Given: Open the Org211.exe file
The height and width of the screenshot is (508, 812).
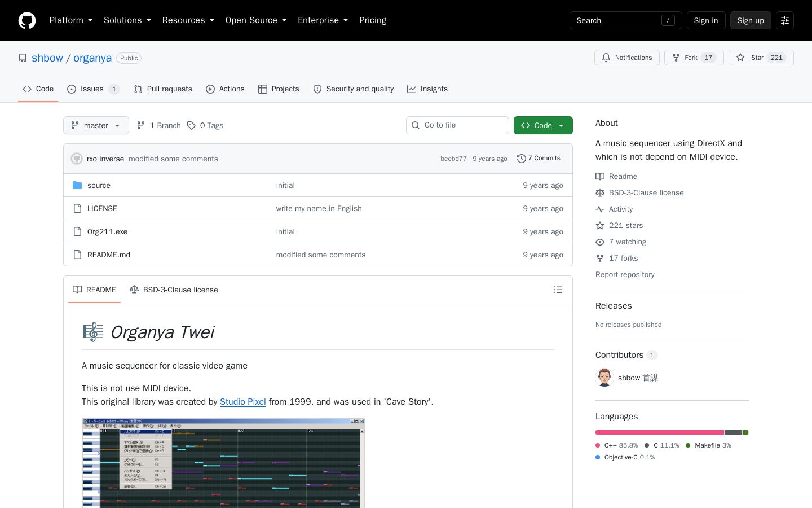Looking at the screenshot, I should coord(107,231).
